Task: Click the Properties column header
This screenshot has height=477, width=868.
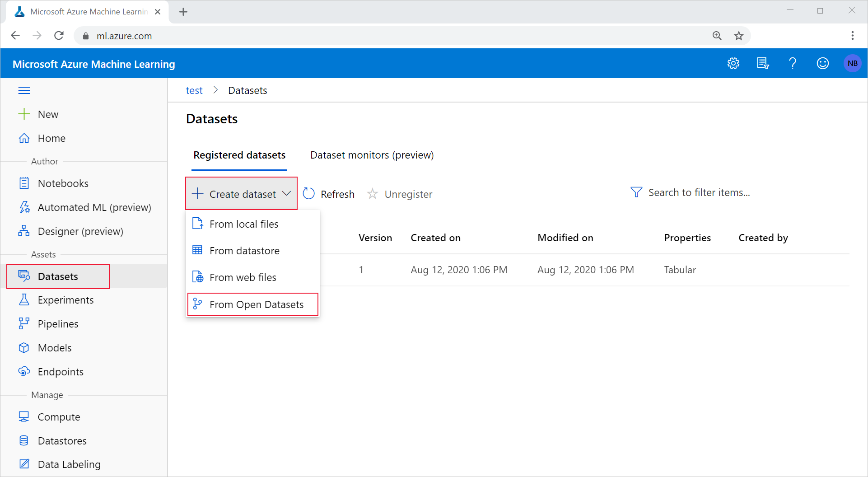Action: pyautogui.click(x=687, y=238)
